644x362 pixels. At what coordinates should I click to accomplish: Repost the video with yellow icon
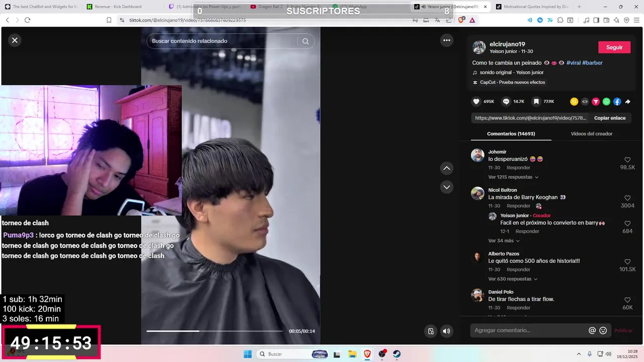click(x=574, y=102)
